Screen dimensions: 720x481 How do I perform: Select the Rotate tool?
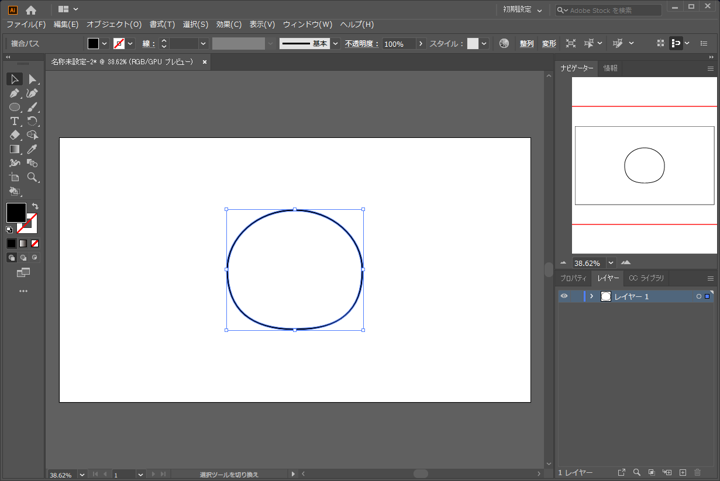(32, 121)
